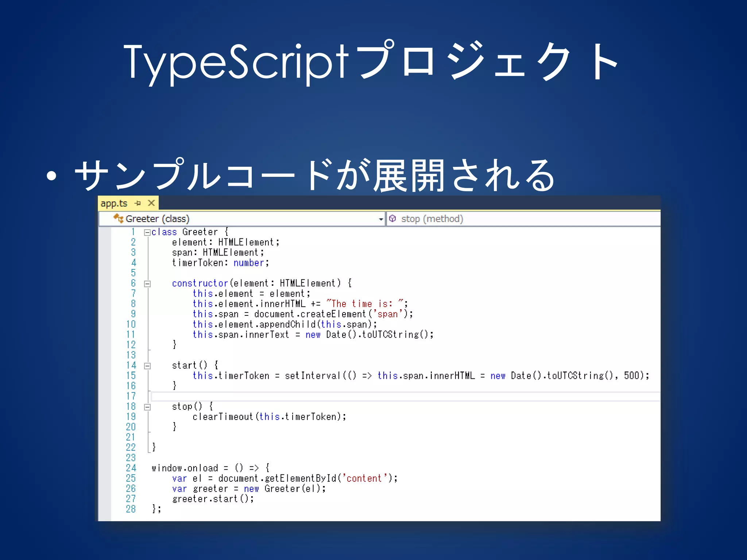Click 'var el' on line 25
The width and height of the screenshot is (747, 560).
point(187,478)
